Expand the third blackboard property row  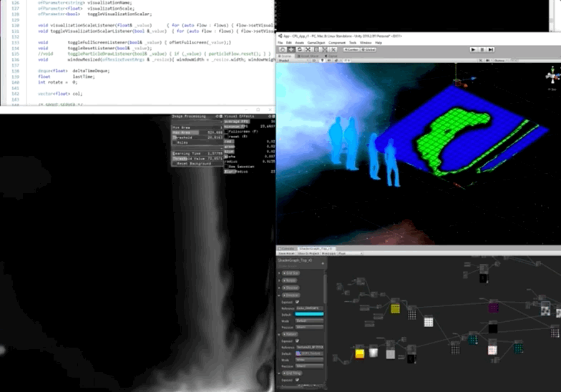click(279, 288)
